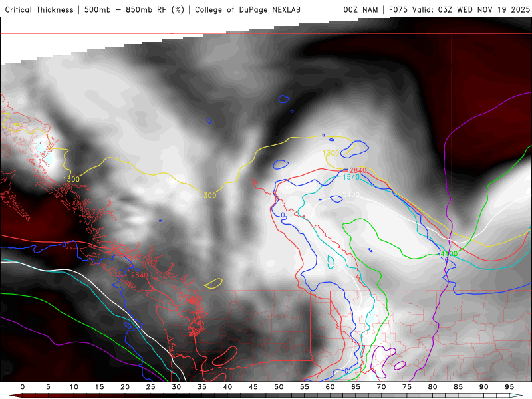
Task: Click colorbar tick label "75"
Action: [407, 387]
